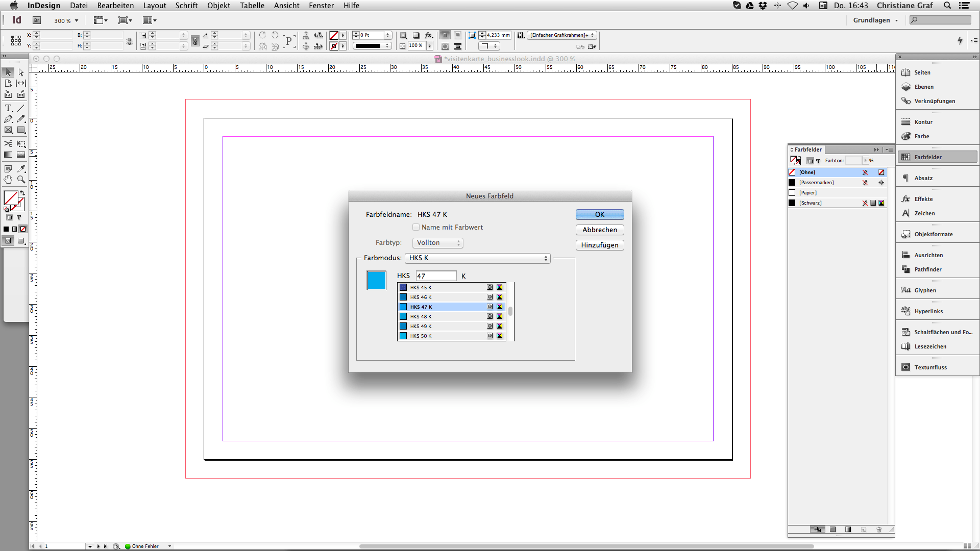Enable the Name mit Farbwert checkbox
The image size is (980, 551).
(416, 228)
